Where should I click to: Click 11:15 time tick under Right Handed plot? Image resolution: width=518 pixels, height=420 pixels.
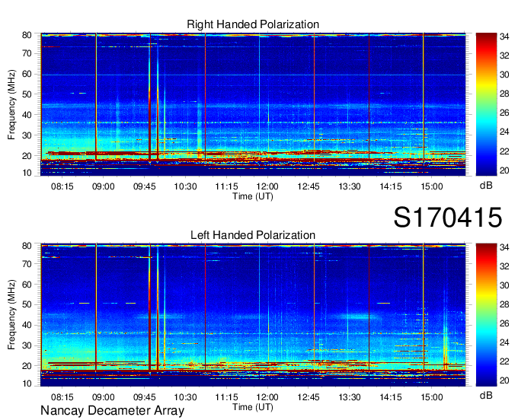[x=226, y=186]
